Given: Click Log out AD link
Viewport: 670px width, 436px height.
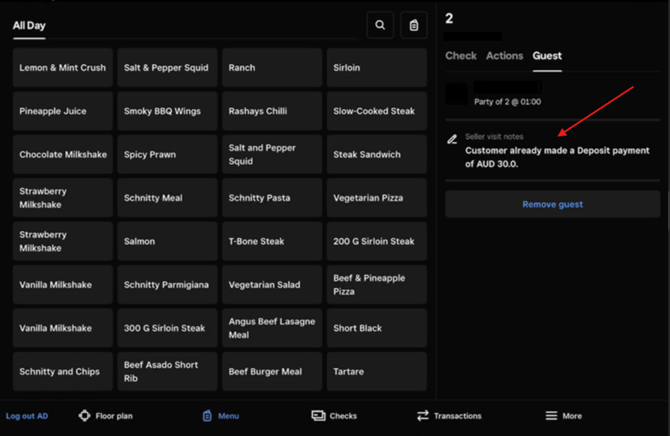Looking at the screenshot, I should pyautogui.click(x=27, y=416).
